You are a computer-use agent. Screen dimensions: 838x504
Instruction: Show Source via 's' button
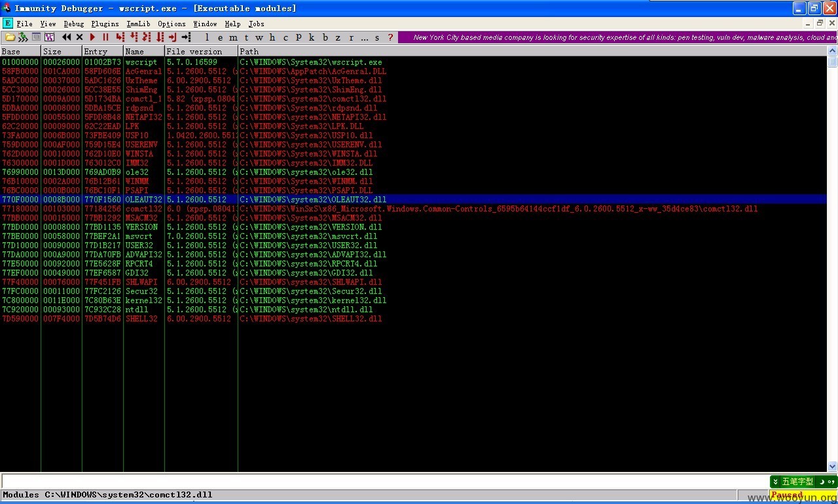click(x=377, y=37)
